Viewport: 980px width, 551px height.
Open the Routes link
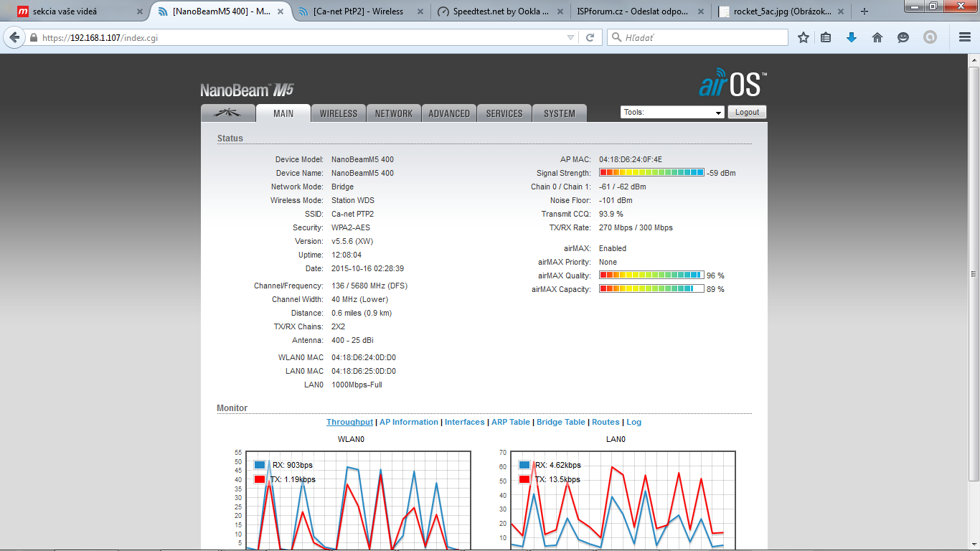point(606,422)
